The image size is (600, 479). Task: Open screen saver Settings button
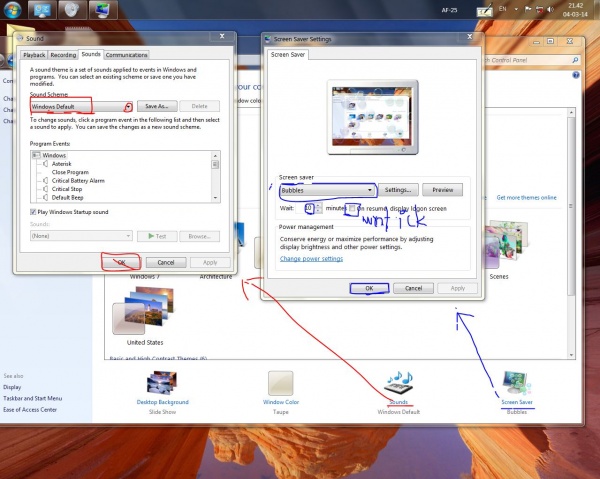click(x=398, y=190)
